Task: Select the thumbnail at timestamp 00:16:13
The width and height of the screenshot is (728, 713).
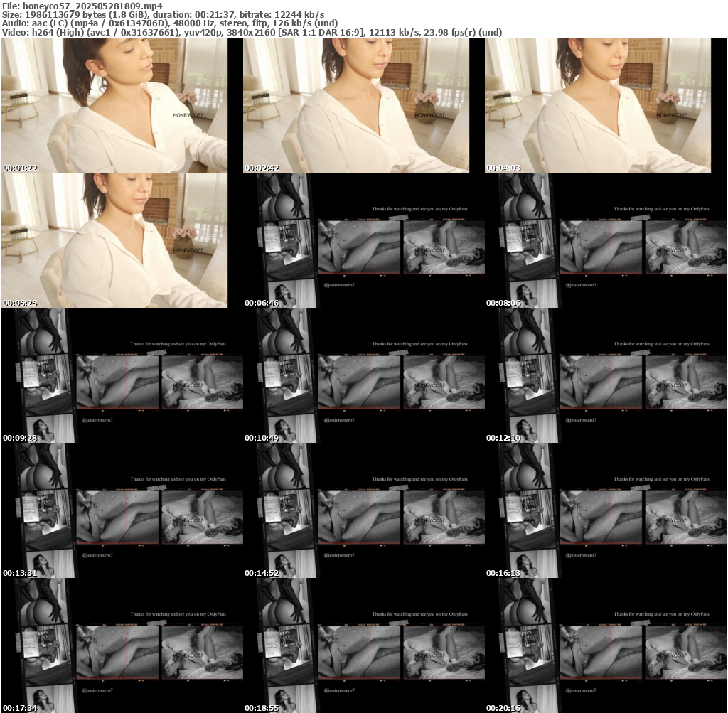Action: (606, 510)
